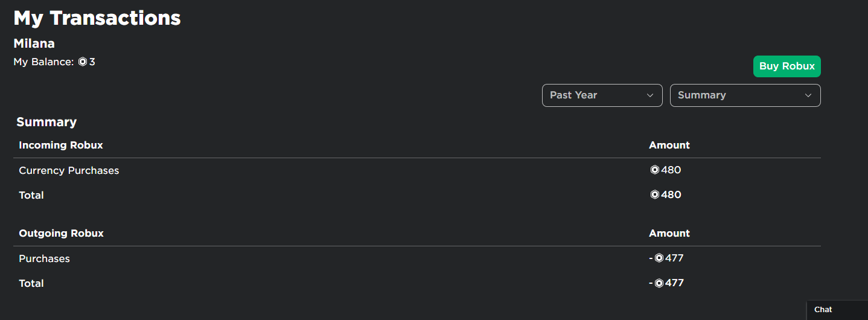Open the Chat panel

(837, 310)
